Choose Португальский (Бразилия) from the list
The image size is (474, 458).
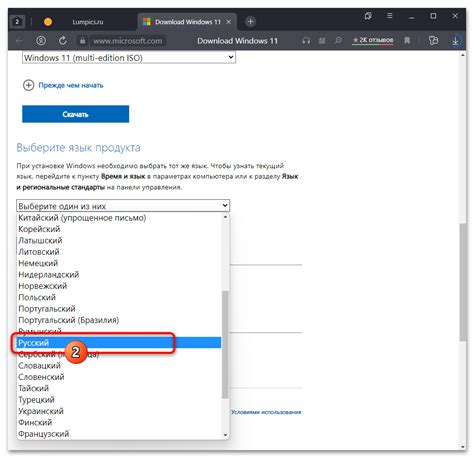pyautogui.click(x=119, y=320)
